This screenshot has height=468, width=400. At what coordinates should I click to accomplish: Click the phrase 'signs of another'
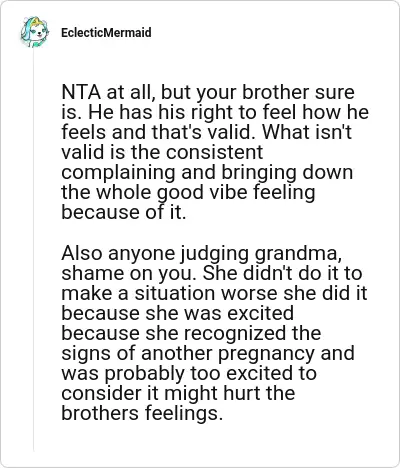(137, 354)
